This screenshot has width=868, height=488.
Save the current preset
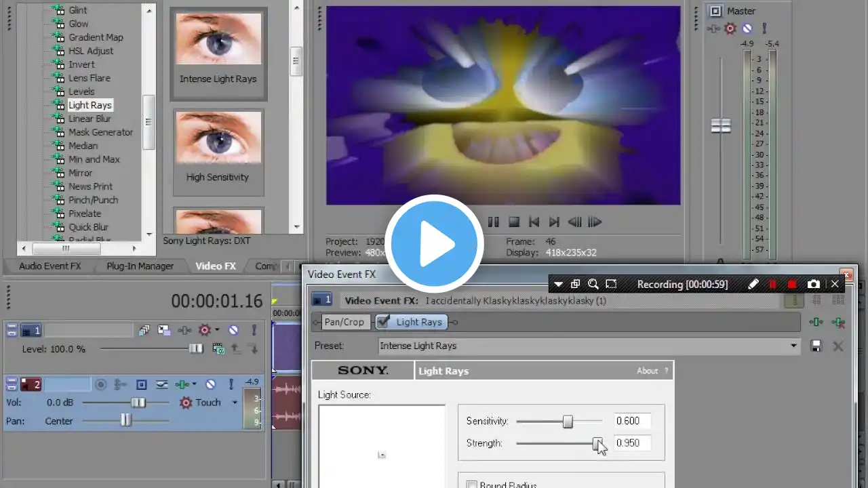pyautogui.click(x=816, y=346)
